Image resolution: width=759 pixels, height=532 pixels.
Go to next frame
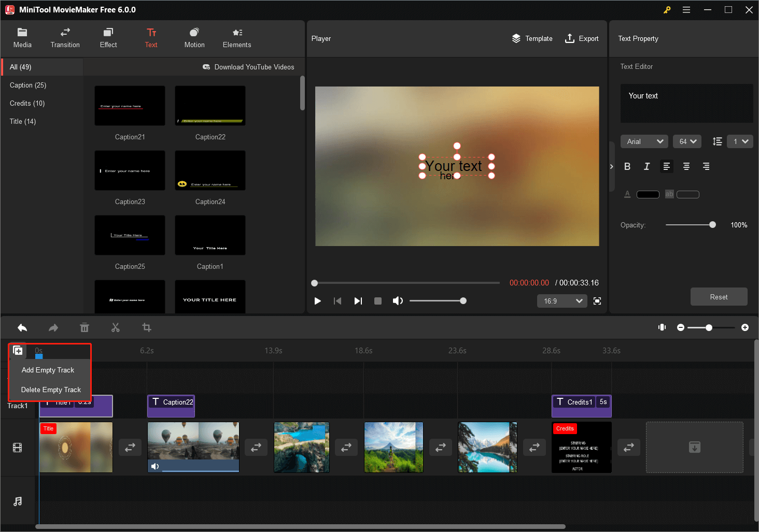click(x=358, y=301)
